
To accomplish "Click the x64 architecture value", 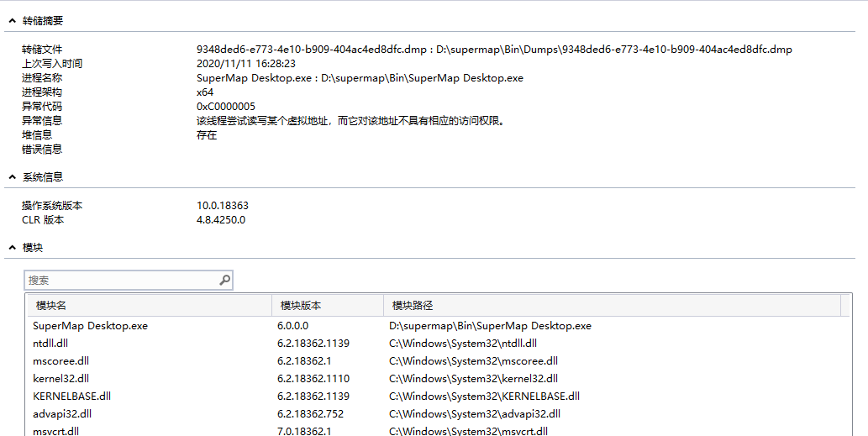I will pos(205,92).
